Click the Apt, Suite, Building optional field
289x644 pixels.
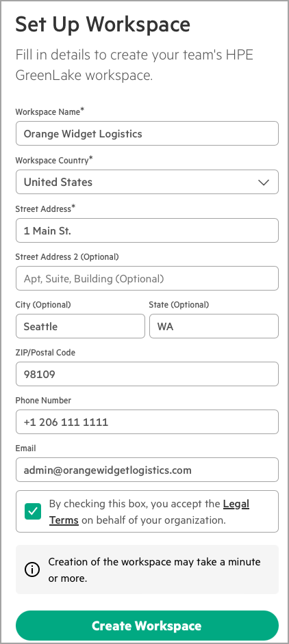pos(147,278)
